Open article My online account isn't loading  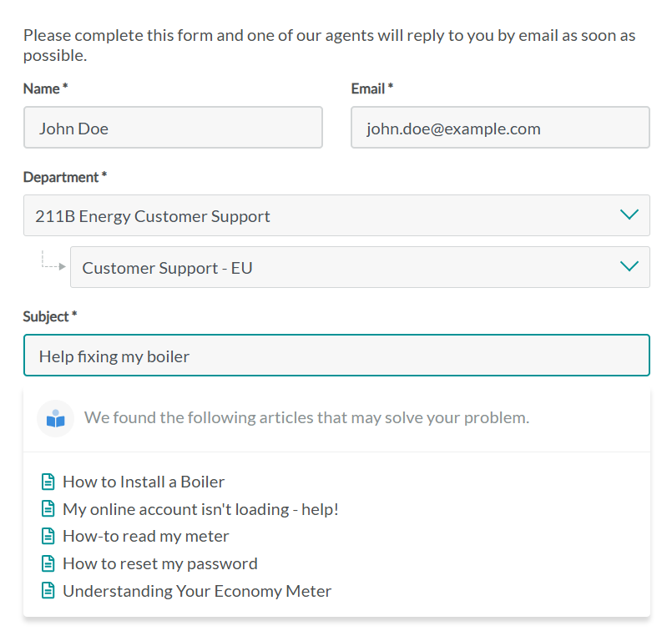[x=200, y=509]
